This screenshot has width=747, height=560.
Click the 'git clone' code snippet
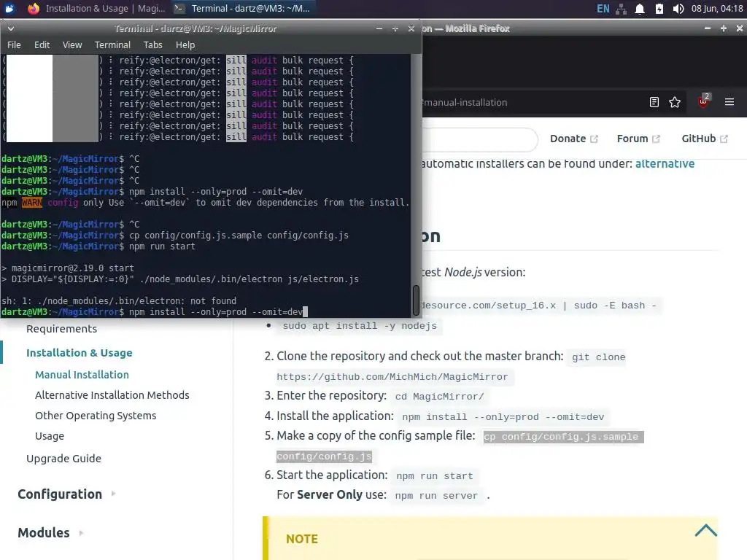point(598,357)
